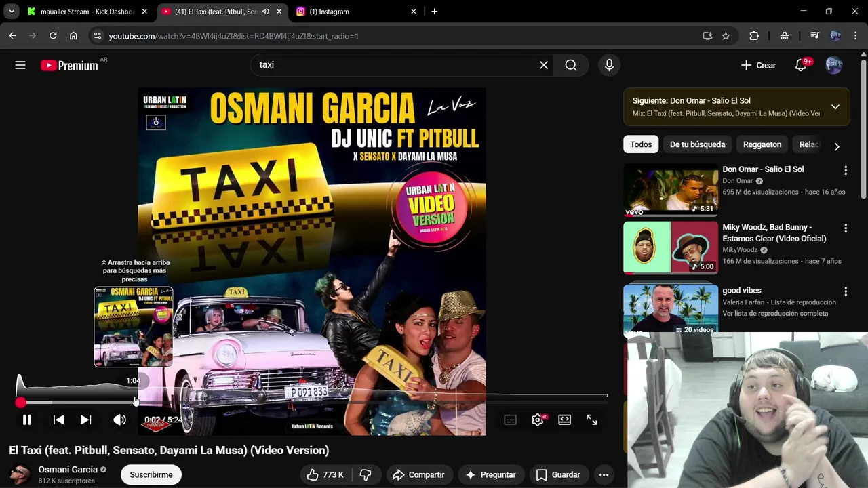
Task: Switch to the Kick Dashboard tab
Action: [x=87, y=12]
